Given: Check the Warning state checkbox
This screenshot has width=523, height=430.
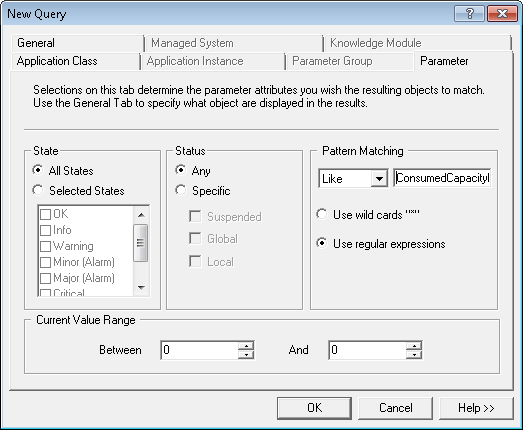Looking at the screenshot, I should point(45,246).
